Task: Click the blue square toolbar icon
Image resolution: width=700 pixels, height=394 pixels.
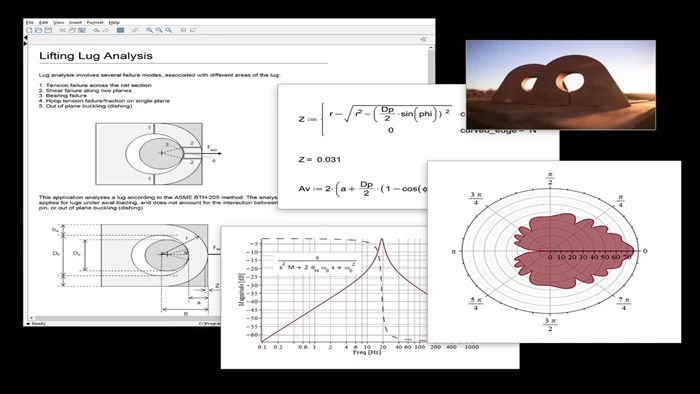Action: click(121, 30)
